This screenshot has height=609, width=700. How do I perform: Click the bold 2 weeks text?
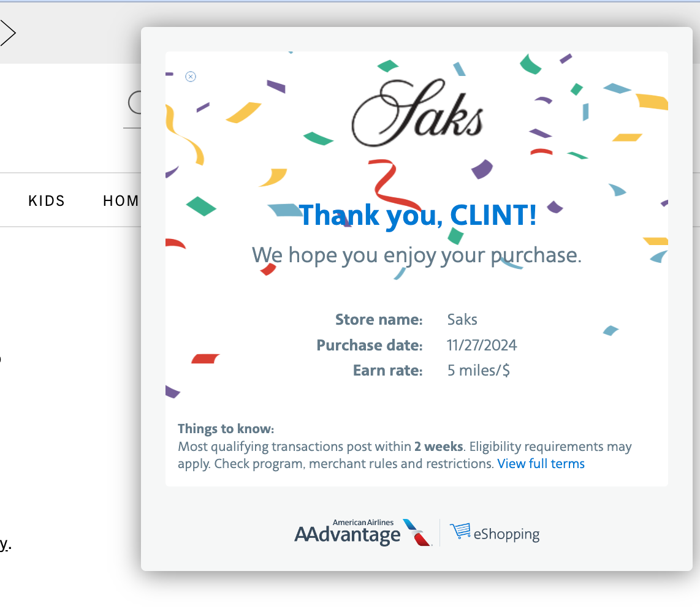[x=438, y=446]
